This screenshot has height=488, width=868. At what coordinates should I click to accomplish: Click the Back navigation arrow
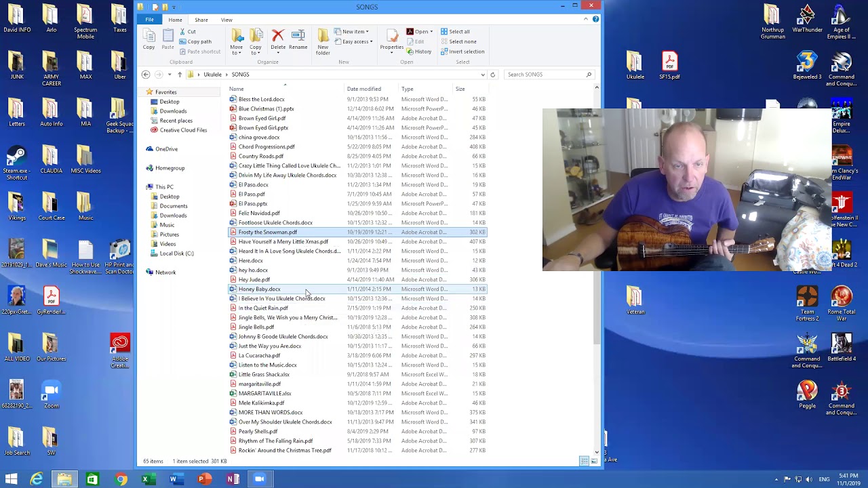(x=146, y=75)
